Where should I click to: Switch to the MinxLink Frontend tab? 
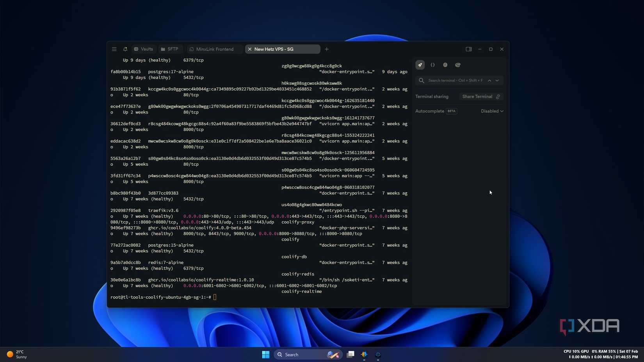pos(214,49)
